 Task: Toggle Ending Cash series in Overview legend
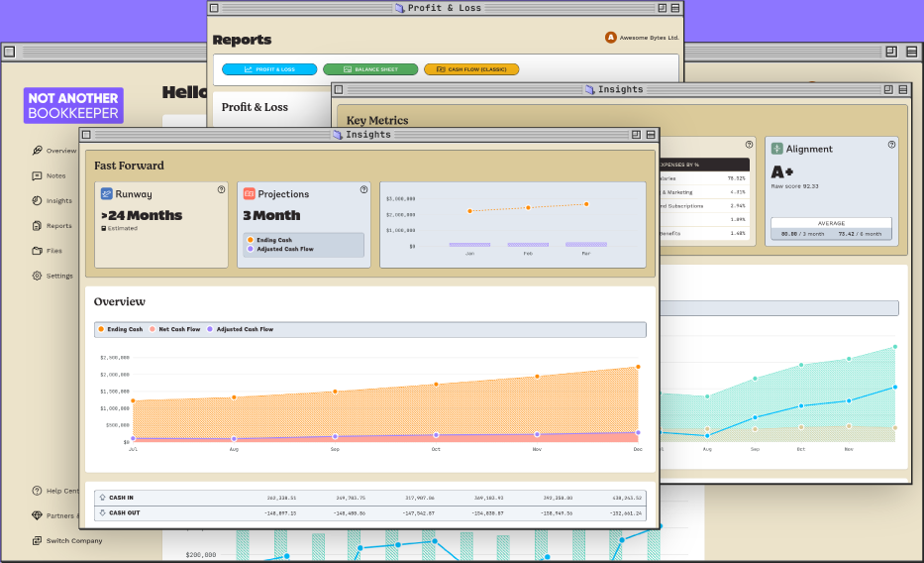121,329
